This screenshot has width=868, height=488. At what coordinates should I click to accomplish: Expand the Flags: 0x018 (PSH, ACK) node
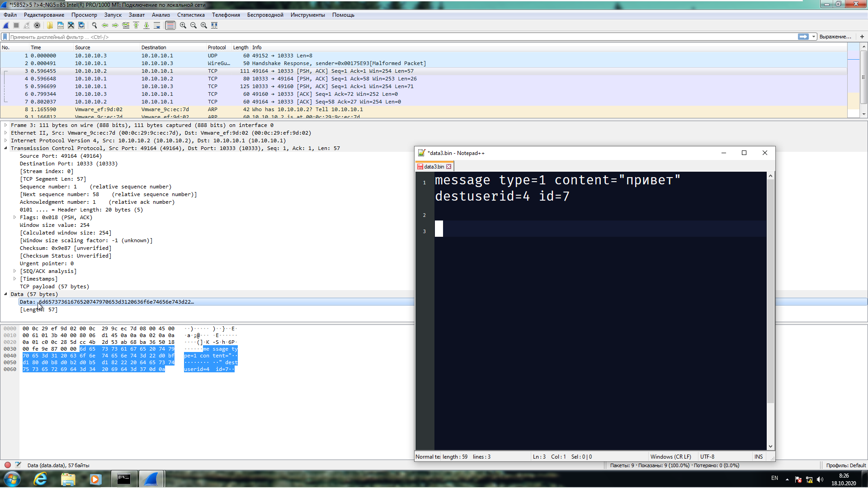click(14, 217)
